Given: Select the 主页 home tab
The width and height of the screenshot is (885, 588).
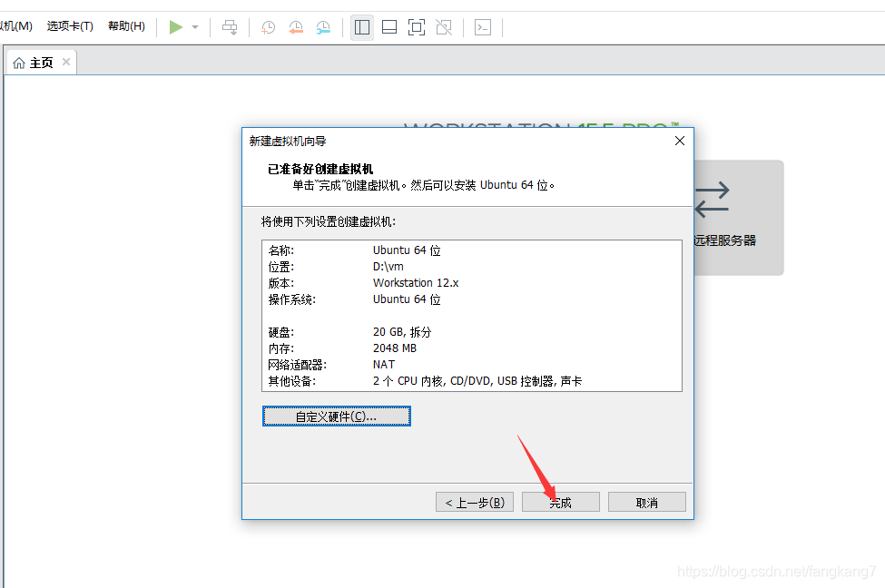Looking at the screenshot, I should coord(41,63).
